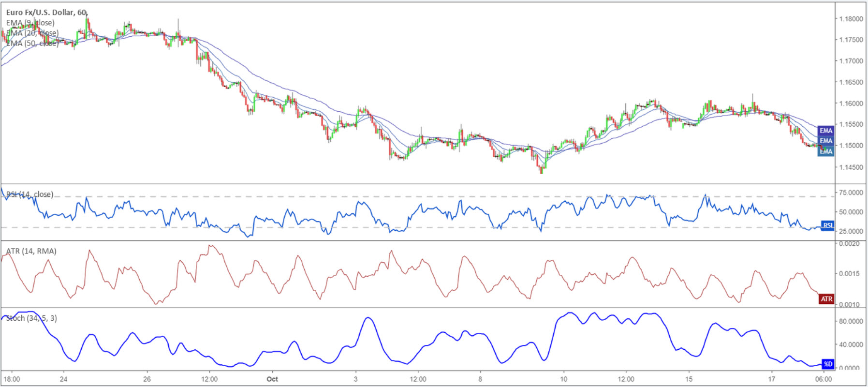Click the 75.0000 RSI scale value
868x387 pixels.
[x=851, y=193]
